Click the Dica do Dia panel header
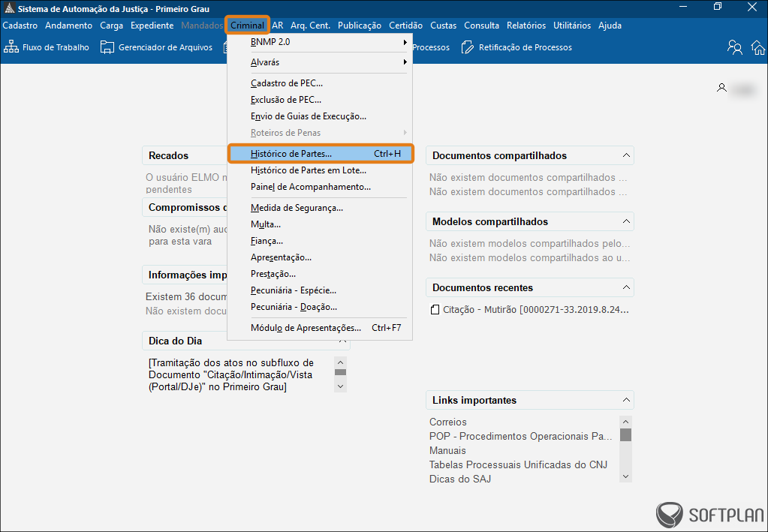The image size is (768, 532). (246, 341)
